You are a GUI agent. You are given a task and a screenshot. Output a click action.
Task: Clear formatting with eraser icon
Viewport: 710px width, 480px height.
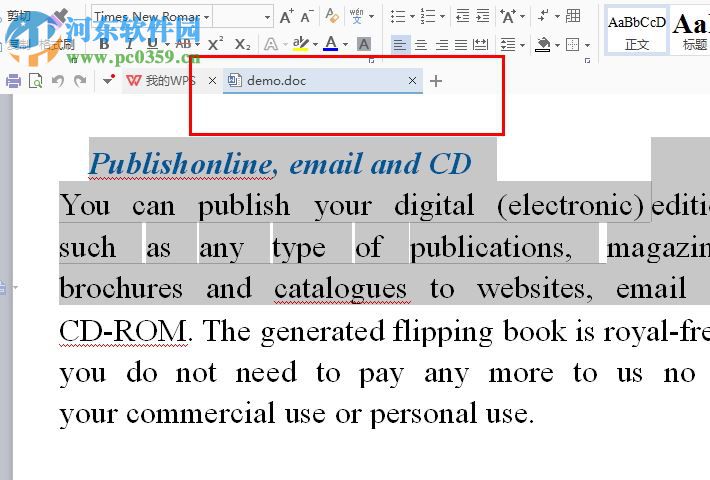coord(332,16)
